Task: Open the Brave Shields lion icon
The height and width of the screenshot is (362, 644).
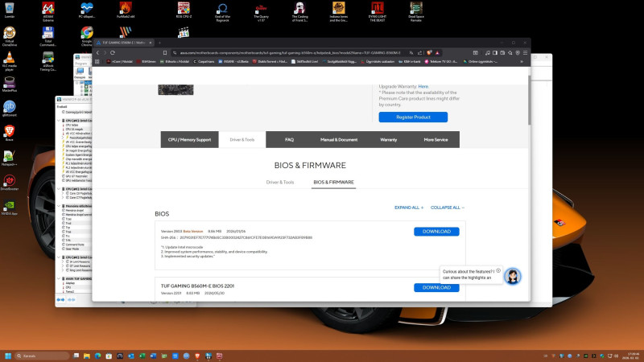Action: point(429,52)
